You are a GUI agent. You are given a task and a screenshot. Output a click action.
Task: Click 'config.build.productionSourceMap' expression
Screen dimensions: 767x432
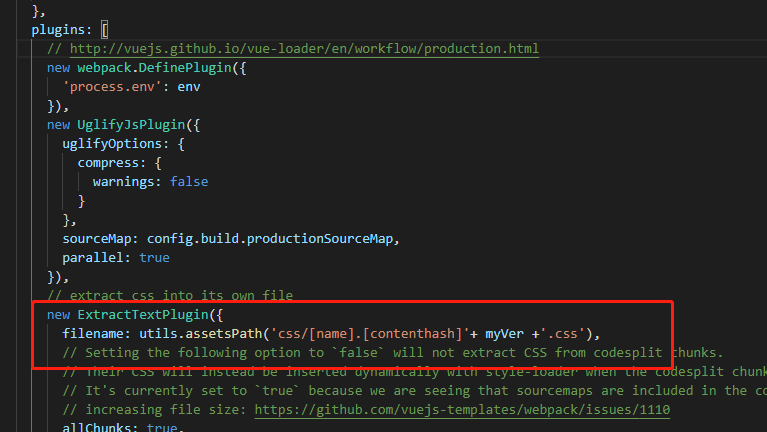(x=270, y=239)
